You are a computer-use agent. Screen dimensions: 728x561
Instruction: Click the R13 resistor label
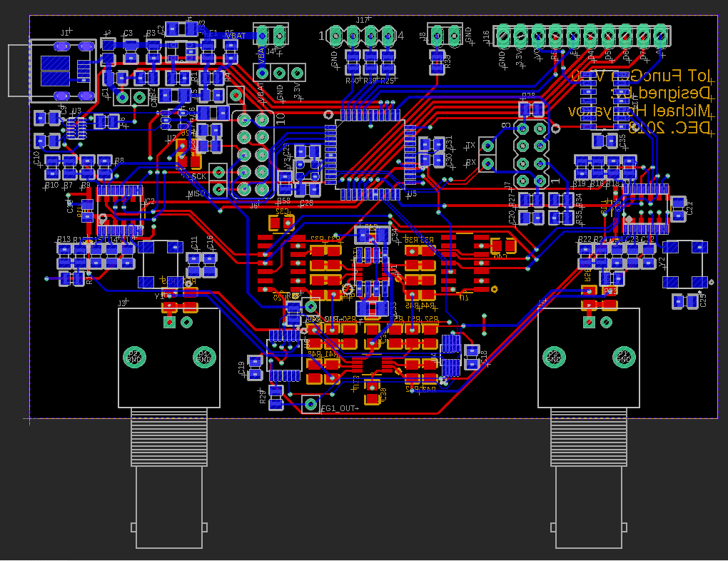(64, 239)
